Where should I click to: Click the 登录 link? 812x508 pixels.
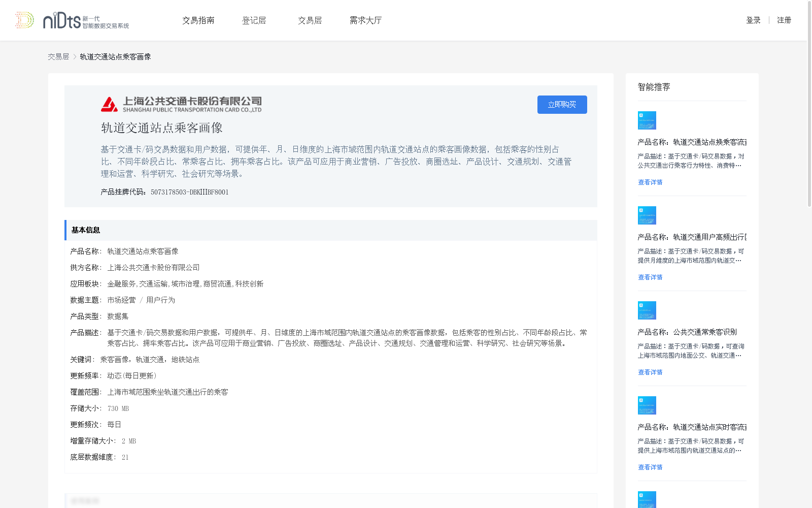pos(753,20)
